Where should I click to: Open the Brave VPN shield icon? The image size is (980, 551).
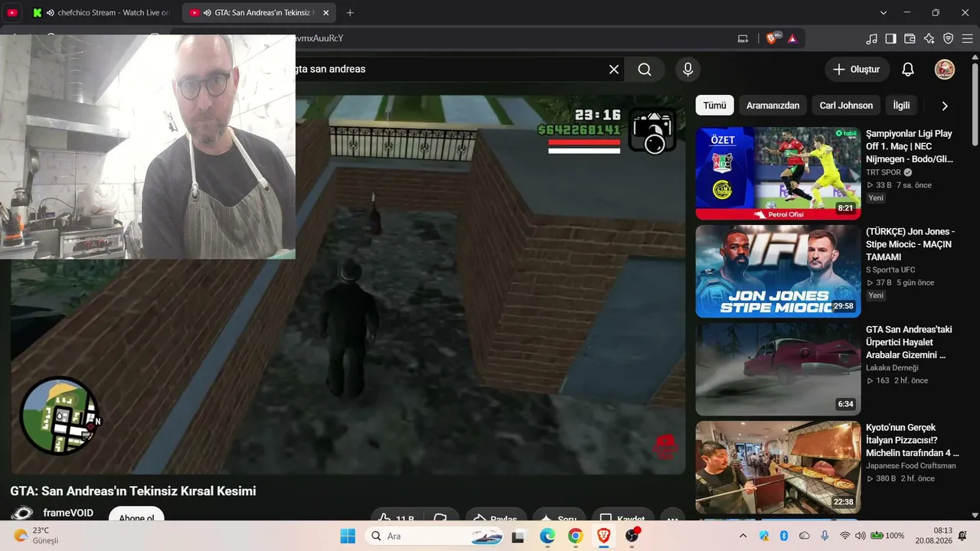click(949, 38)
